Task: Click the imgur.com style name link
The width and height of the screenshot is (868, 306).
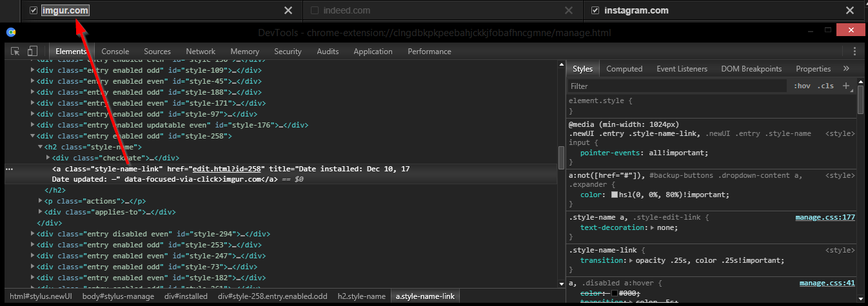Action: pyautogui.click(x=65, y=10)
